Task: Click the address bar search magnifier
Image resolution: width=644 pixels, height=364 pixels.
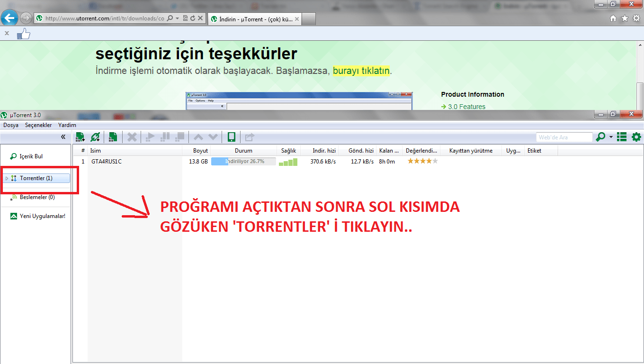Action: [170, 18]
